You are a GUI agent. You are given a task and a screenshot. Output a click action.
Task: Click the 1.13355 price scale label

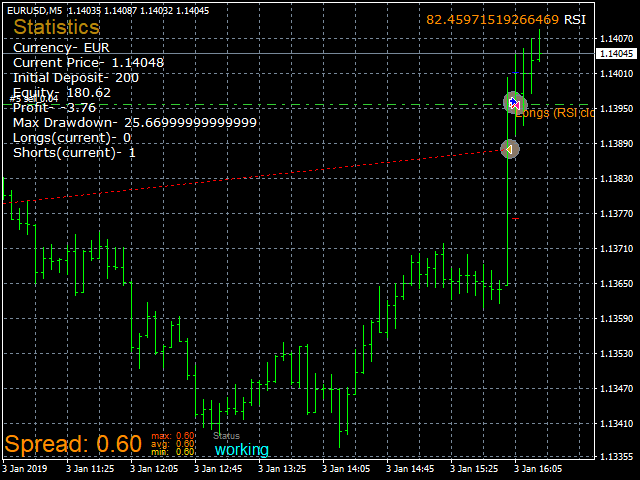(x=616, y=456)
